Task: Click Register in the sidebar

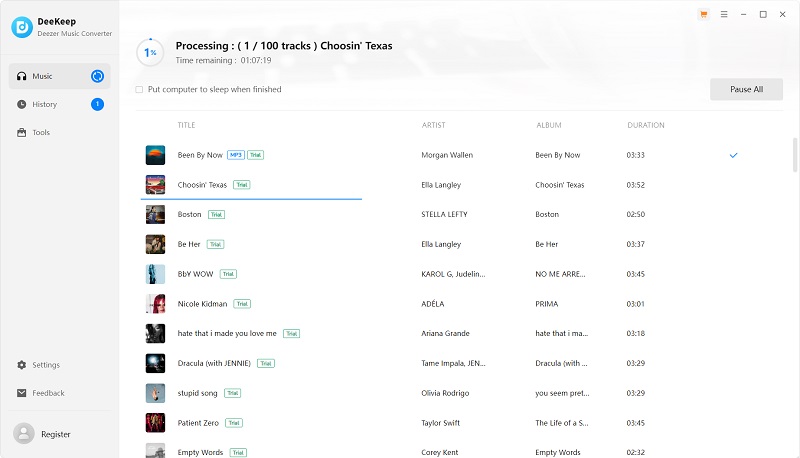Action: click(x=56, y=434)
